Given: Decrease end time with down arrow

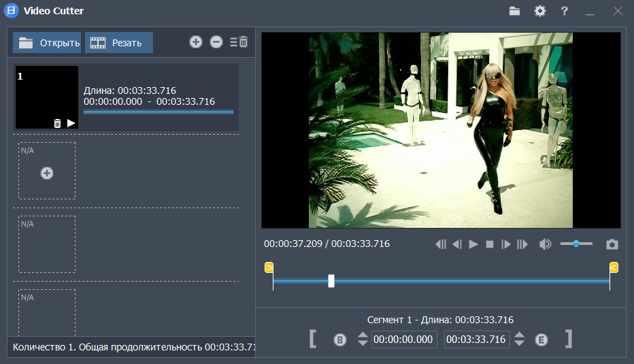Looking at the screenshot, I should coord(520,343).
